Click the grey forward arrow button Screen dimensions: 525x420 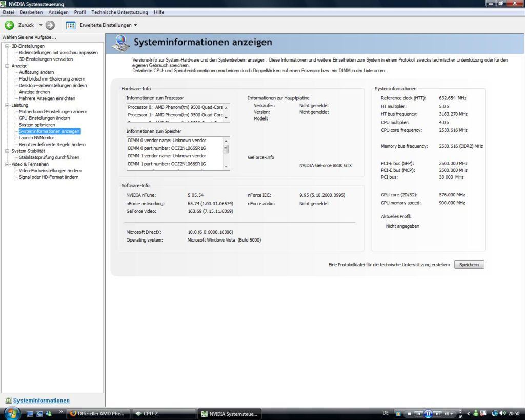(50, 25)
